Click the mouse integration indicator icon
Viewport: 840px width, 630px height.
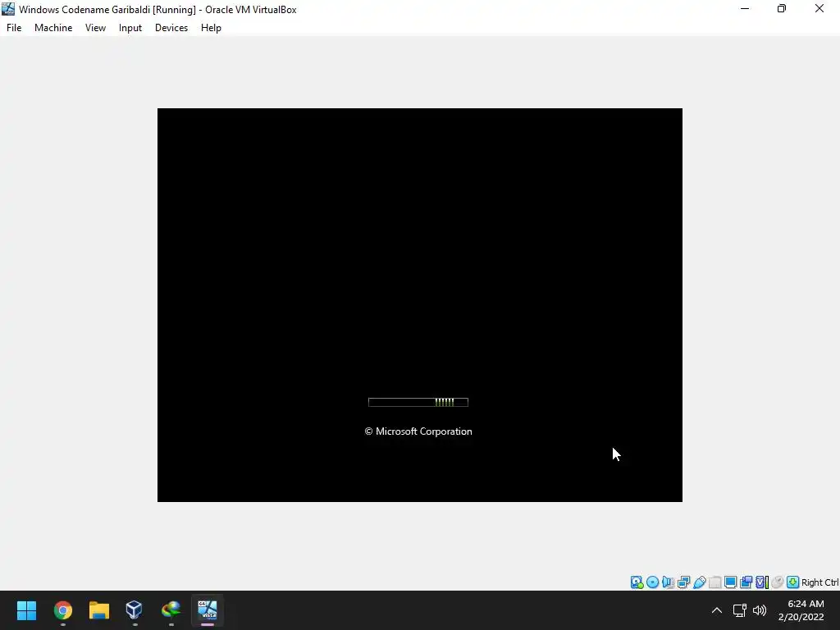[x=778, y=582]
